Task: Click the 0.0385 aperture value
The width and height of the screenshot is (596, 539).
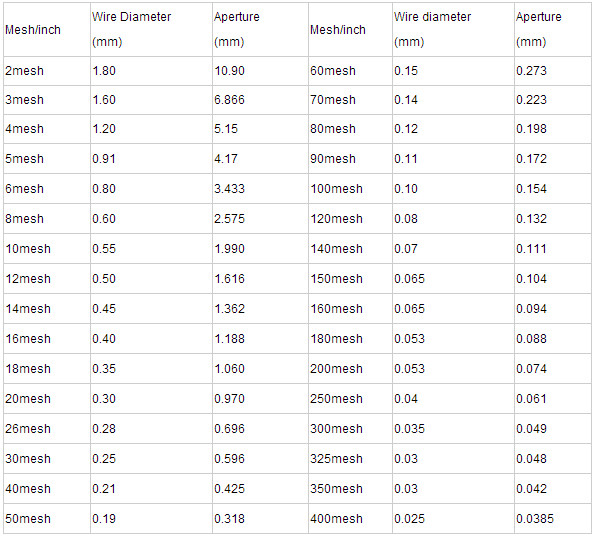Action: (535, 519)
